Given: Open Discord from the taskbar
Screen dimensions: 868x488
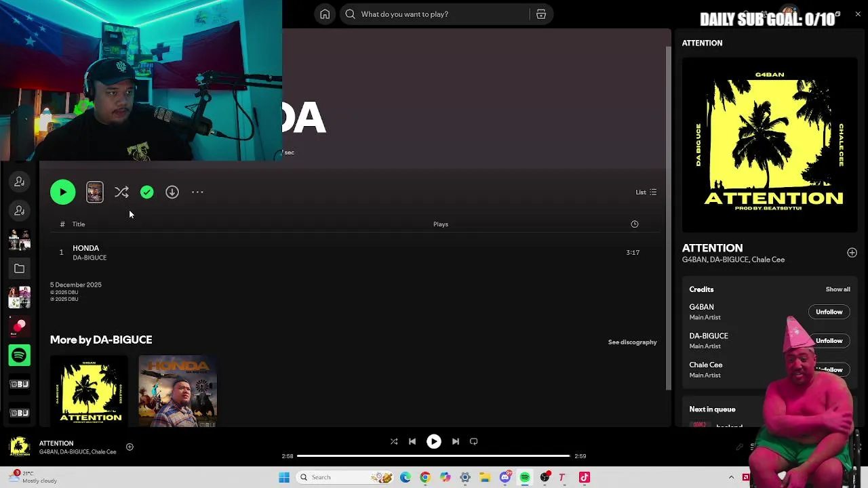Looking at the screenshot, I should [x=505, y=477].
